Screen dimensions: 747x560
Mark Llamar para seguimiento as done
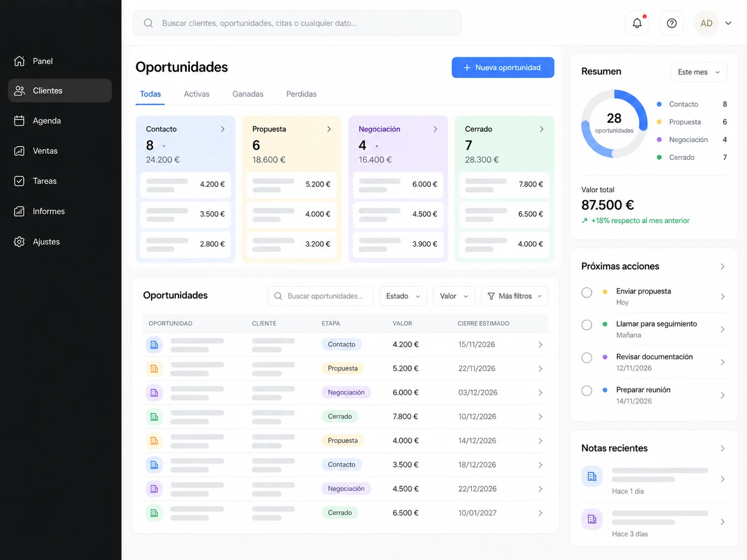[587, 325]
